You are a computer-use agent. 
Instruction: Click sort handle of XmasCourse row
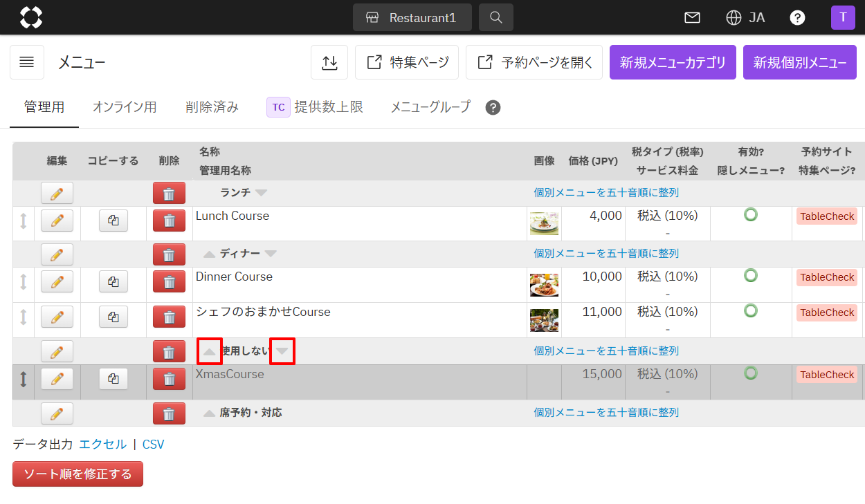pos(24,380)
